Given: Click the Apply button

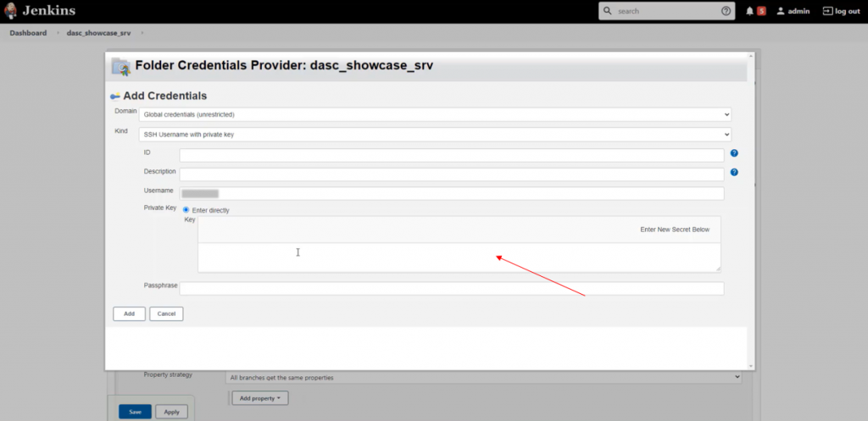Looking at the screenshot, I should [171, 412].
